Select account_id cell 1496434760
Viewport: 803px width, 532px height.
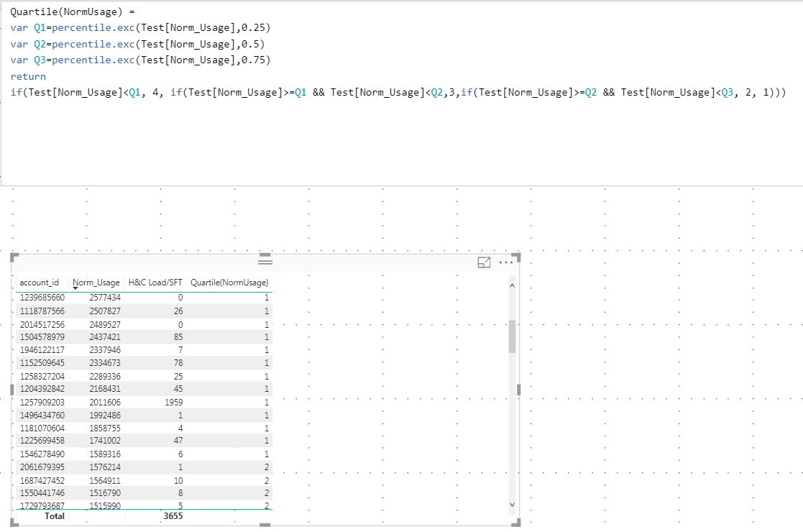tap(42, 416)
